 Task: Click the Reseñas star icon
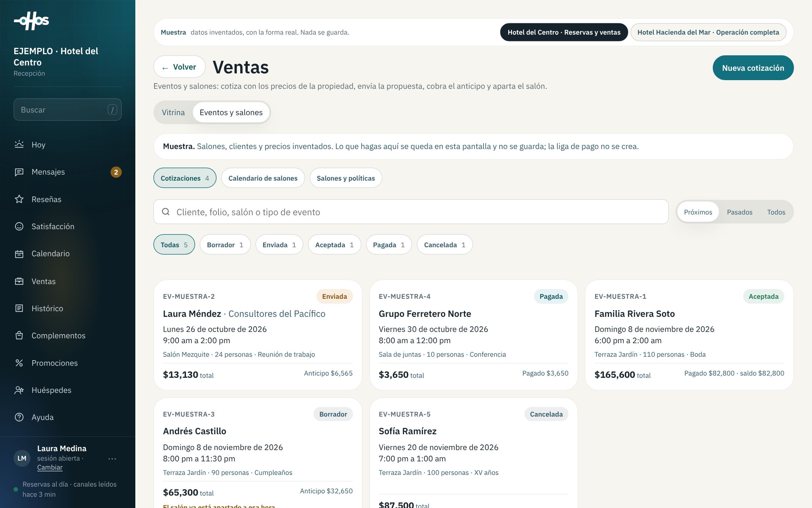(19, 199)
